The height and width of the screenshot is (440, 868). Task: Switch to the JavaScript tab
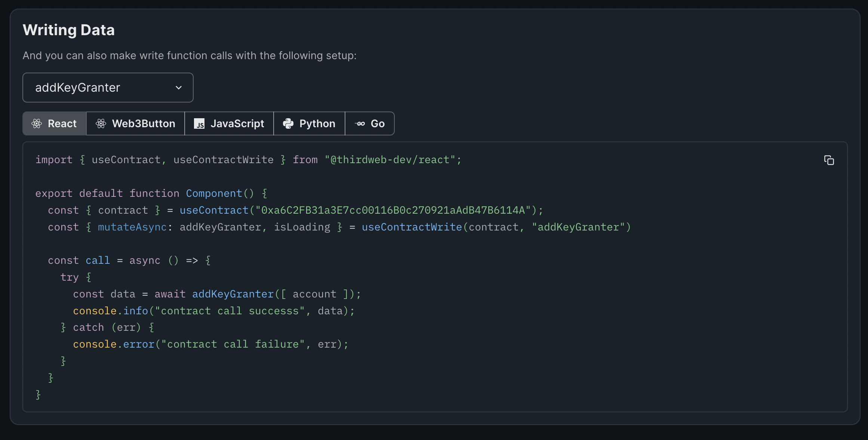click(229, 123)
